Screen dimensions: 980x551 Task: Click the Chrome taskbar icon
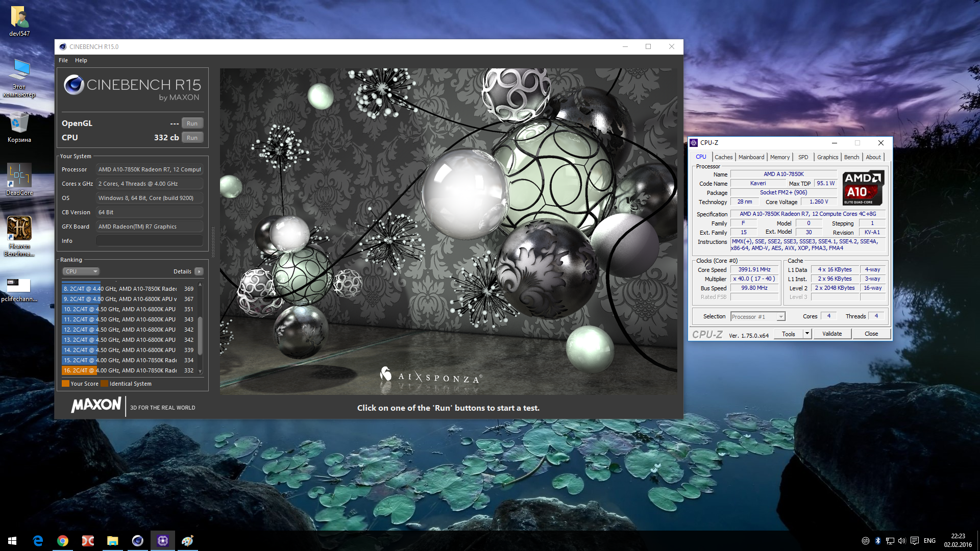click(x=63, y=541)
